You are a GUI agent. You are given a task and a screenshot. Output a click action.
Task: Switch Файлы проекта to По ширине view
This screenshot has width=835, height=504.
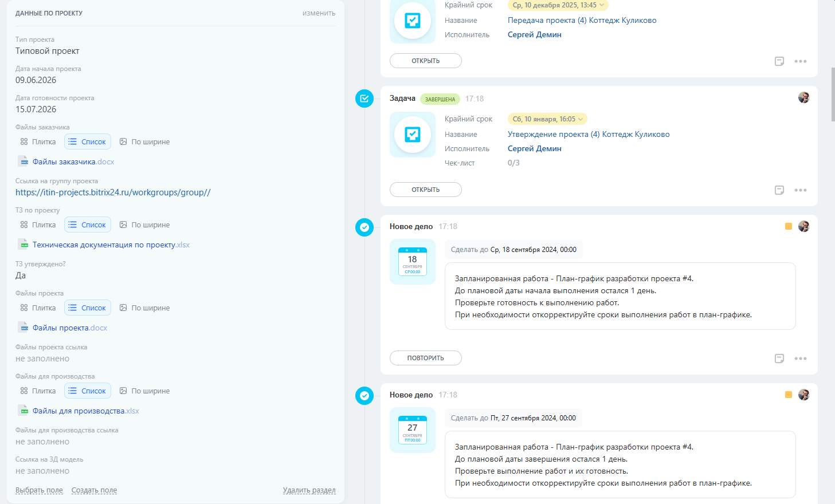click(144, 308)
